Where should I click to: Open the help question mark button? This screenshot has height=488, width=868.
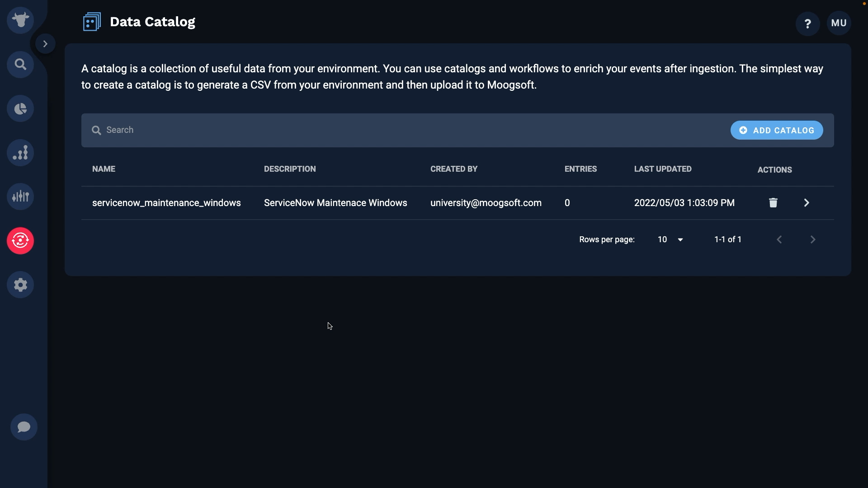(x=808, y=23)
